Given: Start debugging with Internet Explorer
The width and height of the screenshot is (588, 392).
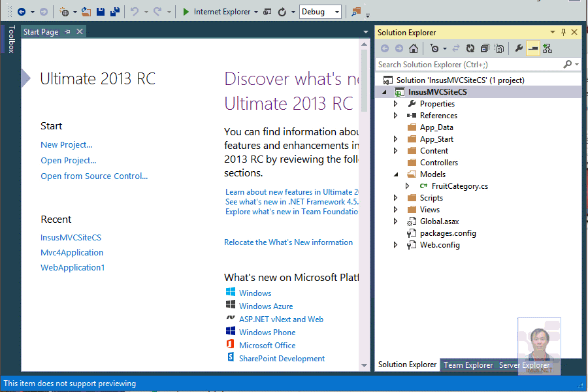Looking at the screenshot, I should pyautogui.click(x=216, y=12).
